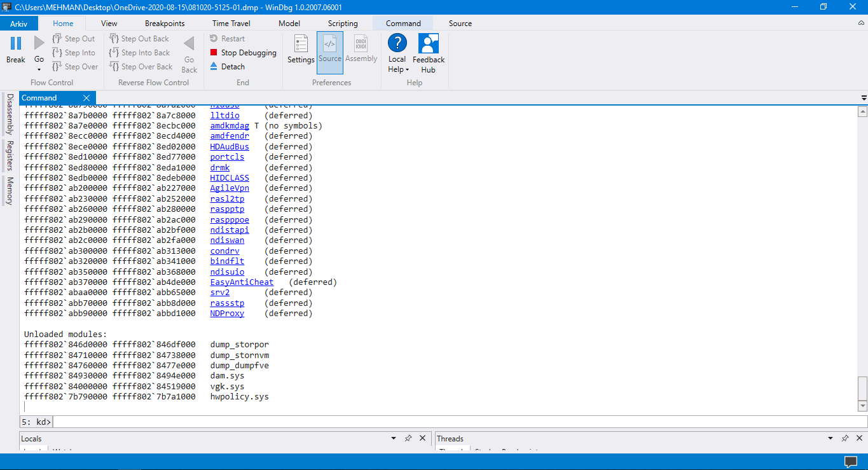Screen dimensions: 868x470
Task: Open the Arkiv file menu
Action: 19,24
